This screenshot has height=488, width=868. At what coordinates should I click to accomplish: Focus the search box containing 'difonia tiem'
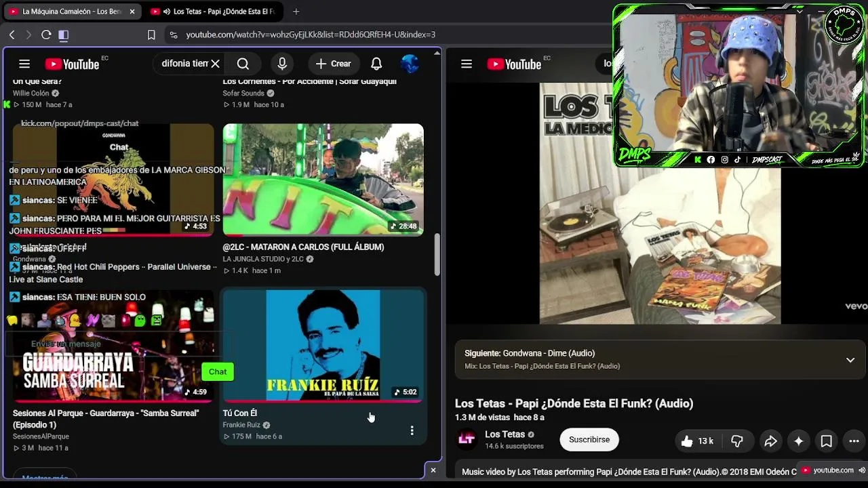click(184, 64)
